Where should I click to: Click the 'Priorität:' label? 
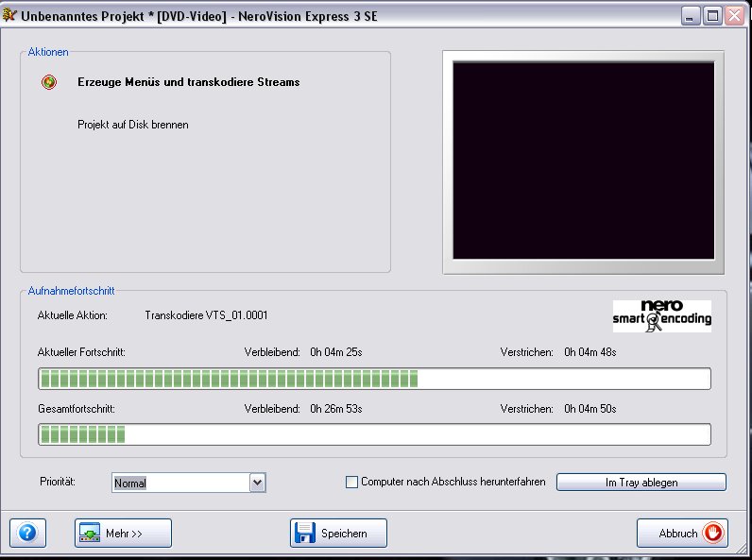[x=58, y=482]
